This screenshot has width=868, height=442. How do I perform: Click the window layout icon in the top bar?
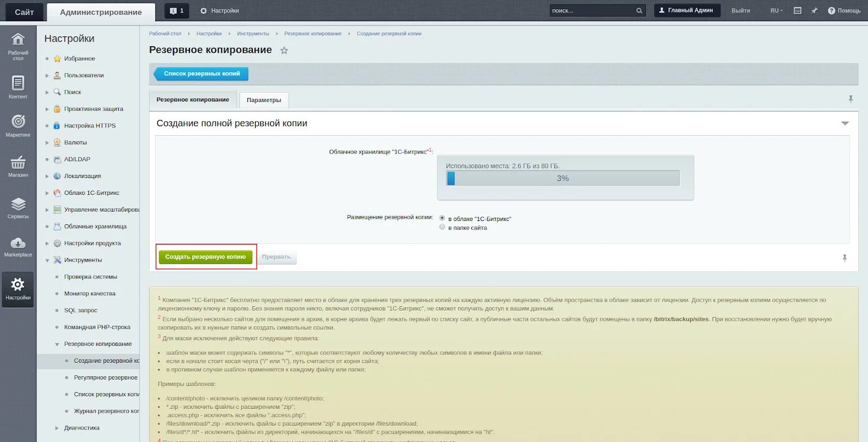click(x=797, y=11)
